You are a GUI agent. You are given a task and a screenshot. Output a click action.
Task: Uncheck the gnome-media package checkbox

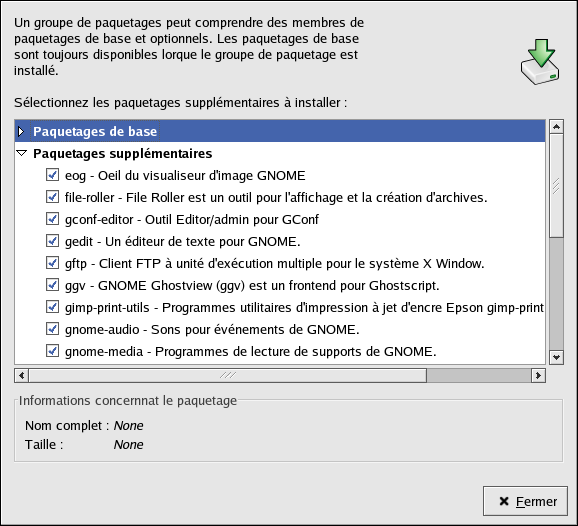point(52,351)
